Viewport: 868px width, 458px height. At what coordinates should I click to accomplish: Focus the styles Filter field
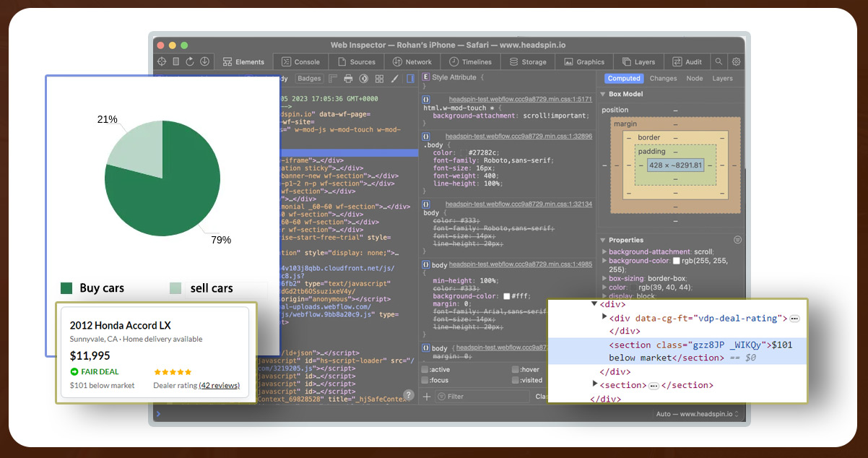tap(482, 396)
